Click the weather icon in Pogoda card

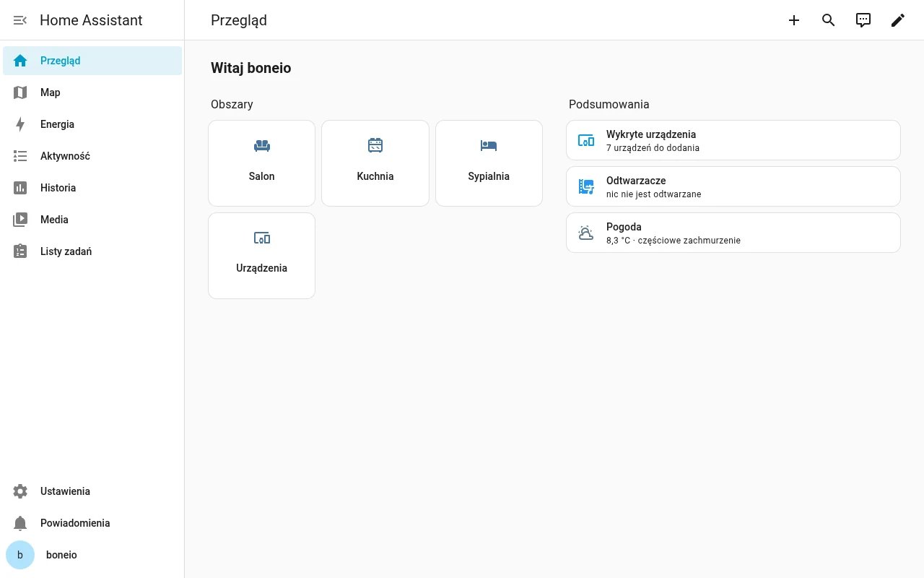[x=586, y=233]
